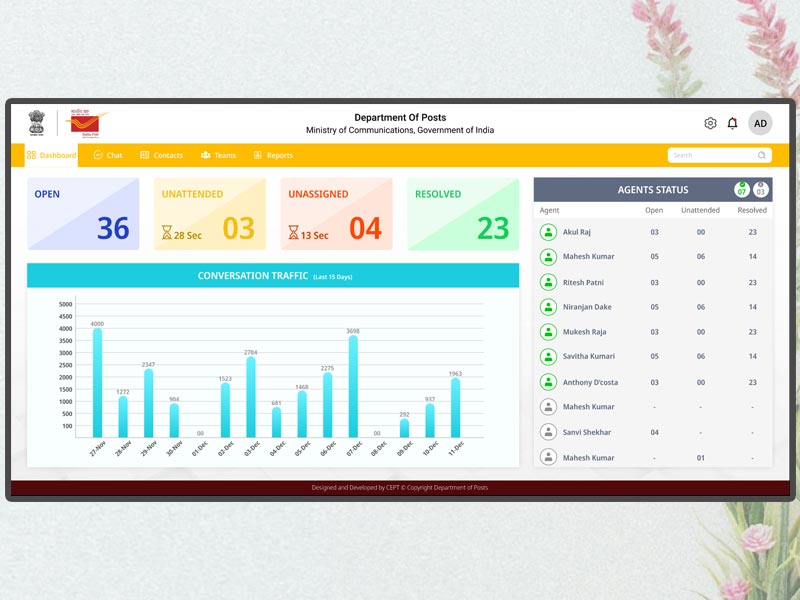Click the online agents count badge (07)
This screenshot has width=800, height=600.
[742, 189]
